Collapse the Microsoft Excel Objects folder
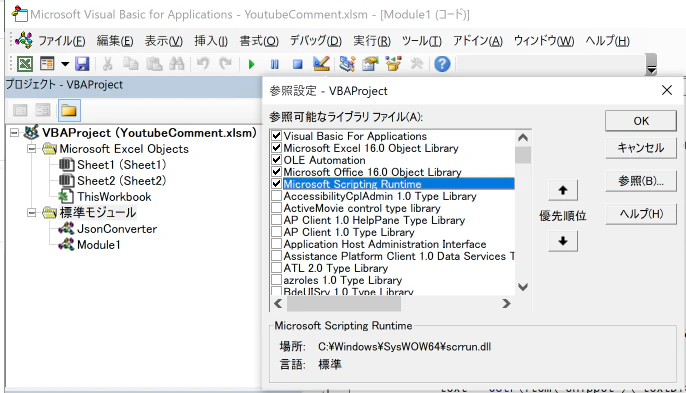686x393 pixels. coord(32,149)
